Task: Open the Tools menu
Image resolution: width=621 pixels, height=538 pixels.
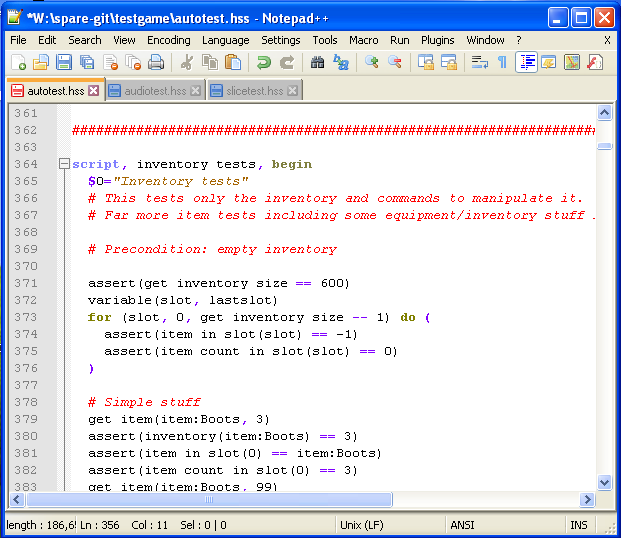Action: [325, 40]
